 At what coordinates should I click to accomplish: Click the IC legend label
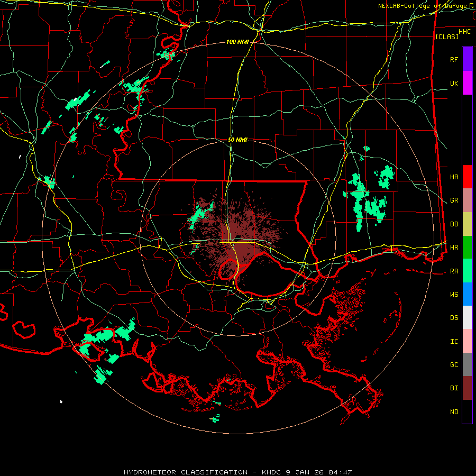tap(454, 342)
